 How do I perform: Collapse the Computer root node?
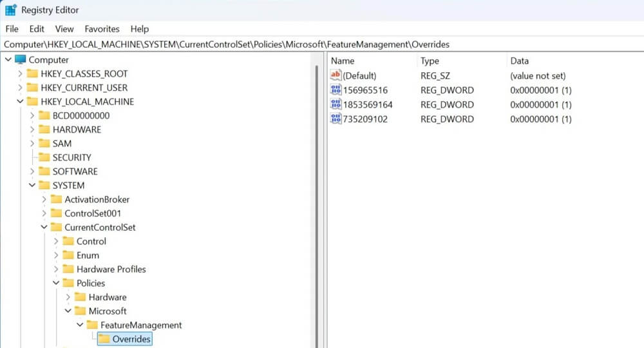(x=8, y=59)
